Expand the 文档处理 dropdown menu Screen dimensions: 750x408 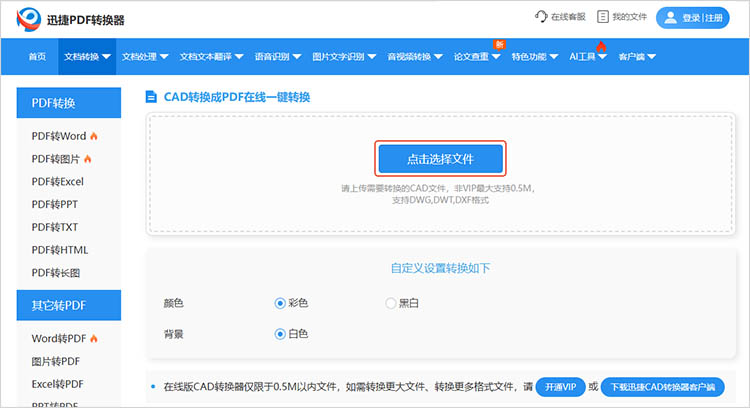(x=145, y=57)
